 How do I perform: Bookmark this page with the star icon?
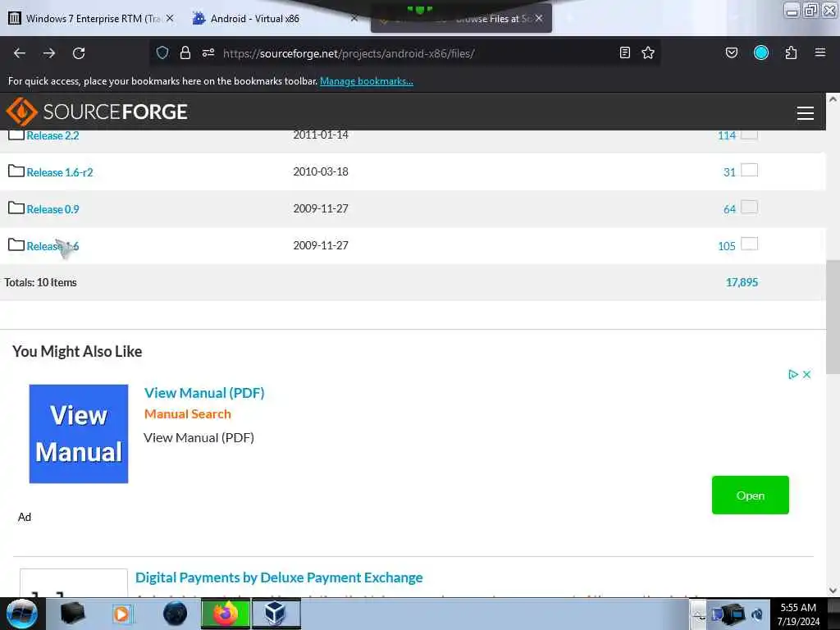[x=648, y=52]
